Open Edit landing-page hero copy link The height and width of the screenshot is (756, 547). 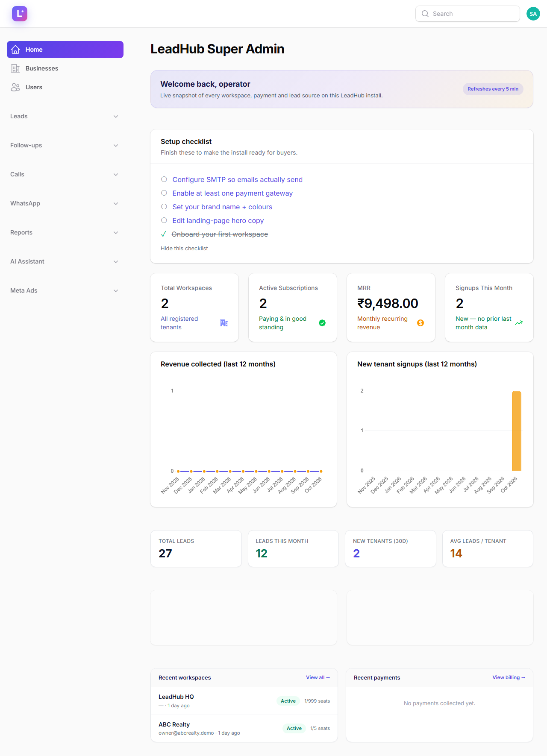pyautogui.click(x=218, y=220)
